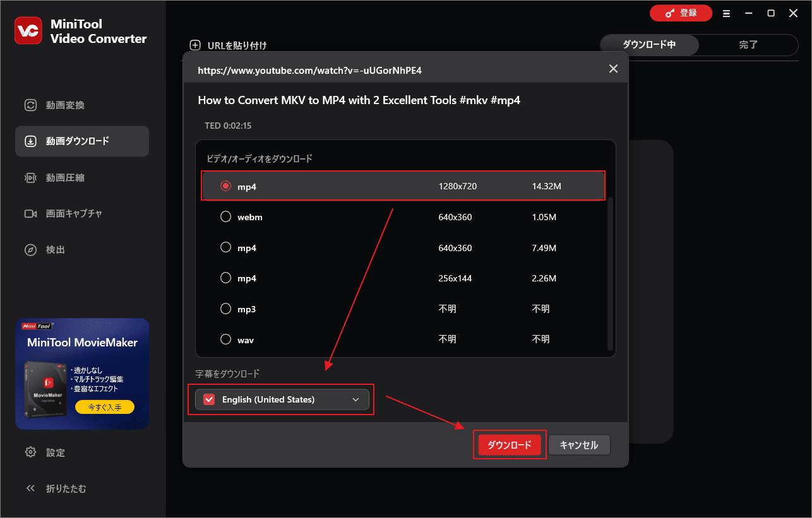
Task: Uncheck the English subtitle checkbox
Action: point(209,399)
